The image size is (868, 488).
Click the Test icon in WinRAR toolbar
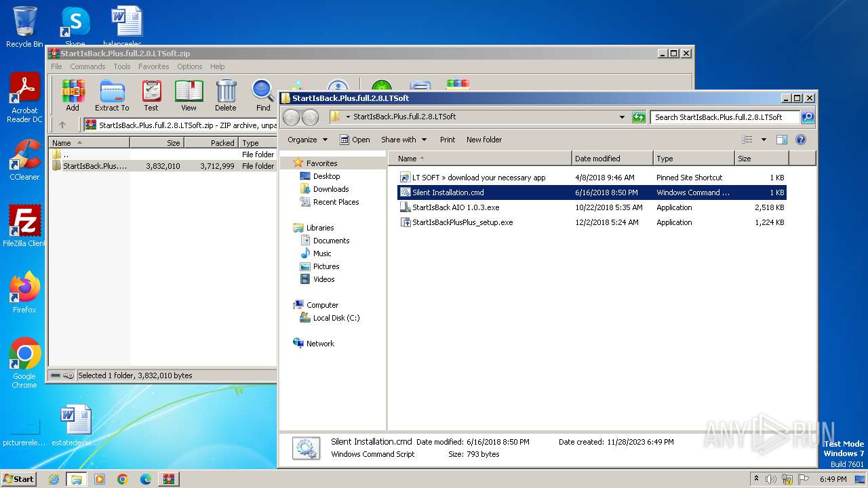click(151, 95)
